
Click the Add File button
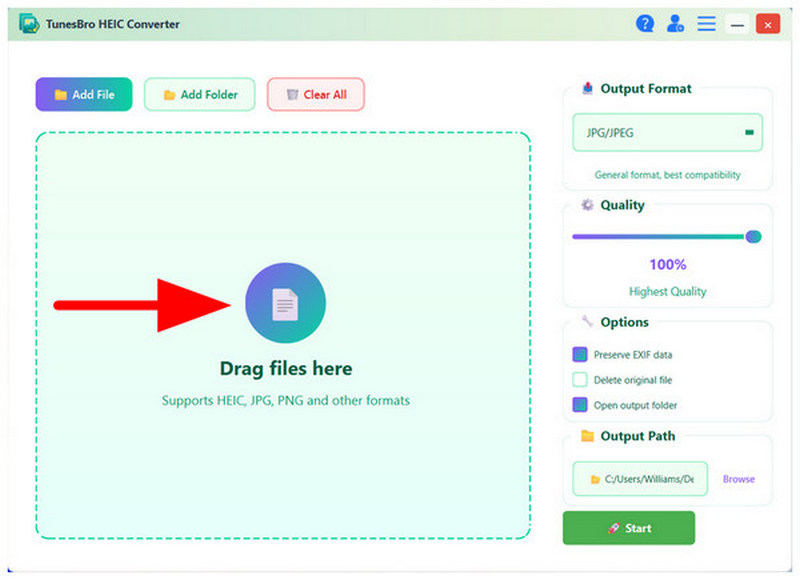(84, 94)
